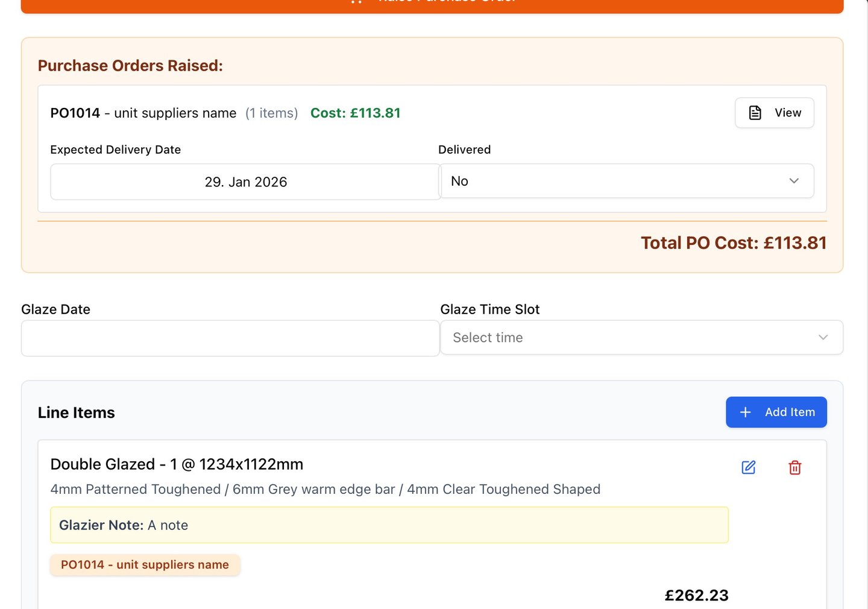Click the green Cost £113.81 text

click(x=355, y=113)
